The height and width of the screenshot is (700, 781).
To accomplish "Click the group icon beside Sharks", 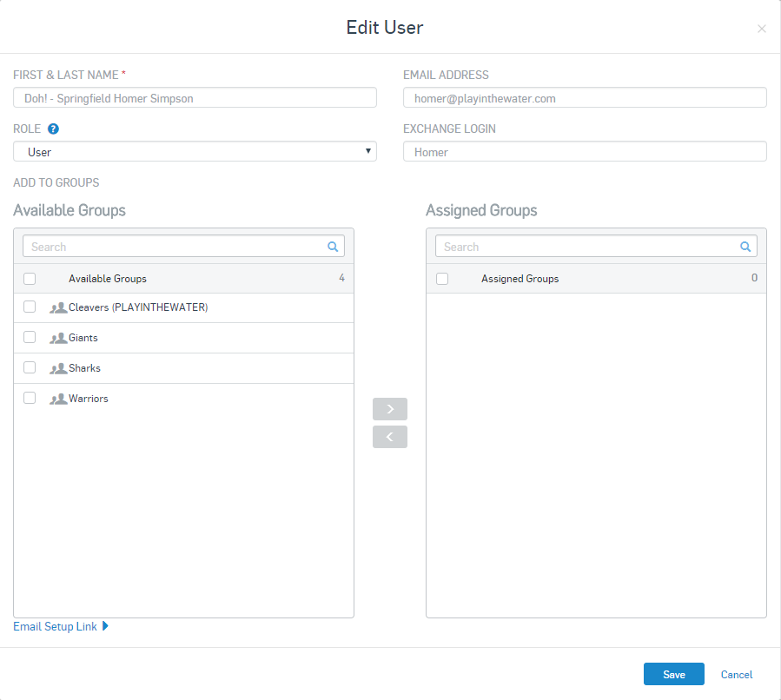I will 59,367.
